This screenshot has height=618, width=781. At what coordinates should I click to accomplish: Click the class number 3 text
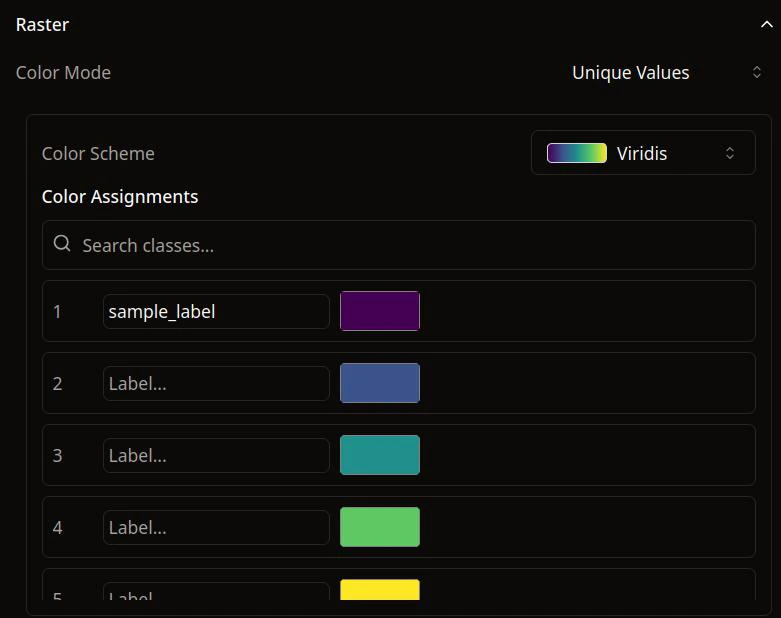point(57,455)
